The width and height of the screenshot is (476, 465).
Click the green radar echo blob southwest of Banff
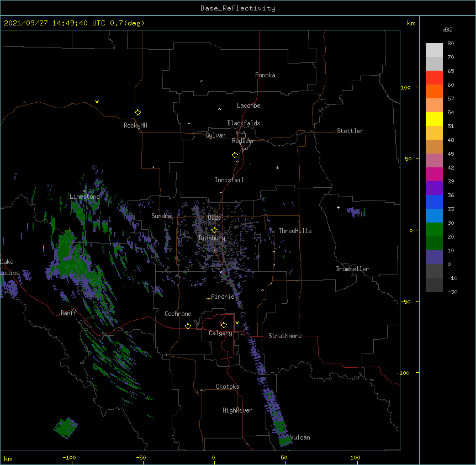point(66,427)
